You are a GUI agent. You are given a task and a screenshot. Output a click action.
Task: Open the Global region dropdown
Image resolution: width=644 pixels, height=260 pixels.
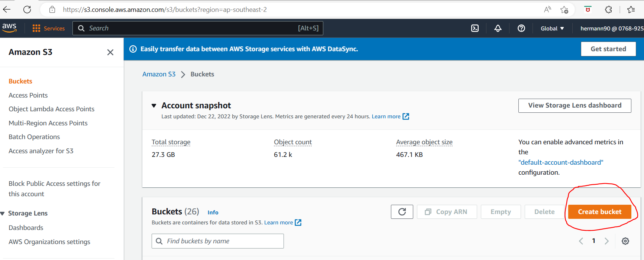552,29
